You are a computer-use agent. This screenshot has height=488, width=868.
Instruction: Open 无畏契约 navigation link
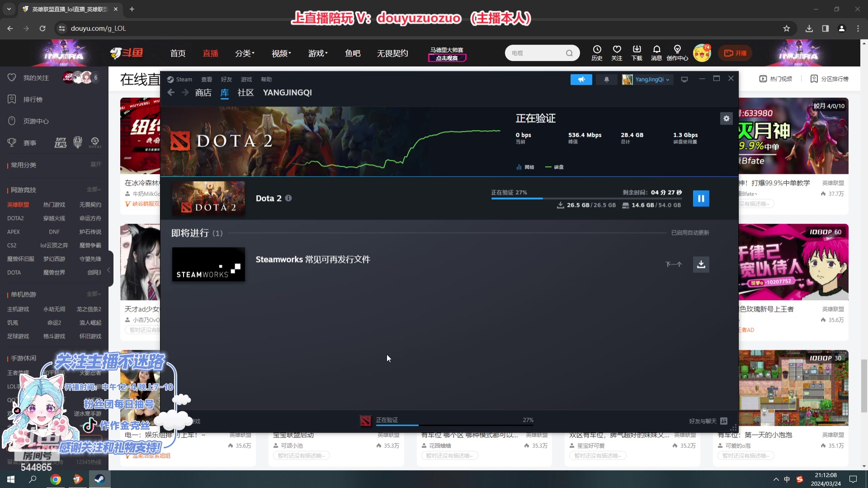pos(392,53)
